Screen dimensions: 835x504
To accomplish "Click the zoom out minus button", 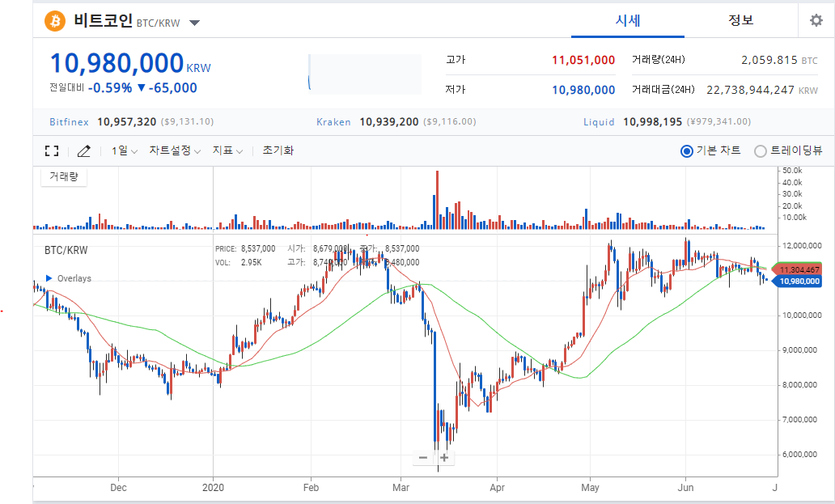I will click(x=423, y=458).
